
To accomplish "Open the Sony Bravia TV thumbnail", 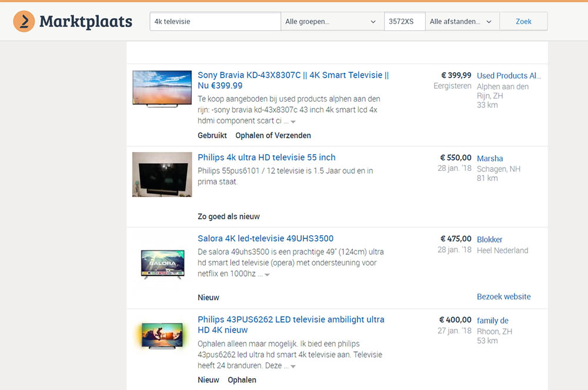I will (x=162, y=89).
